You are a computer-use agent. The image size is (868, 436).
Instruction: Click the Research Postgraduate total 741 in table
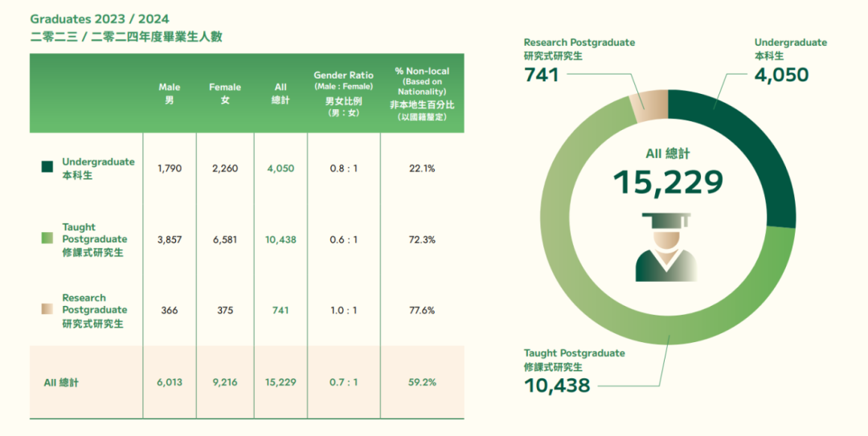[280, 311]
